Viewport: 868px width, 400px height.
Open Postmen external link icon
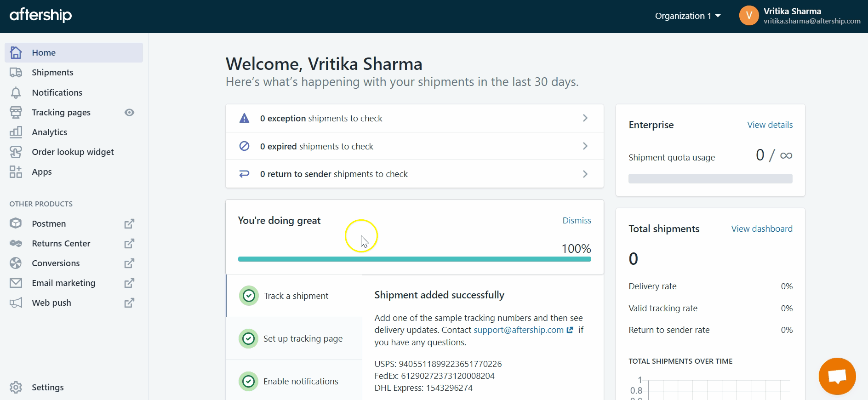(x=129, y=224)
